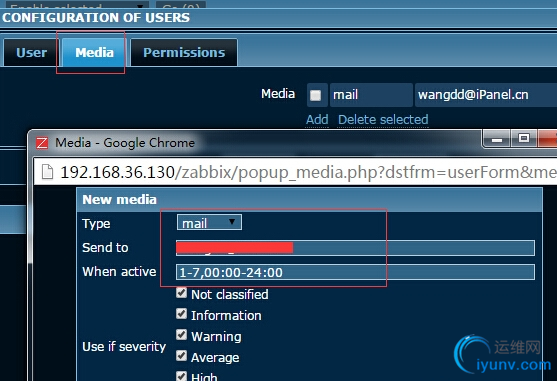The image size is (557, 381).
Task: Click the Zabbix icon in popup title bar
Action: tap(42, 143)
